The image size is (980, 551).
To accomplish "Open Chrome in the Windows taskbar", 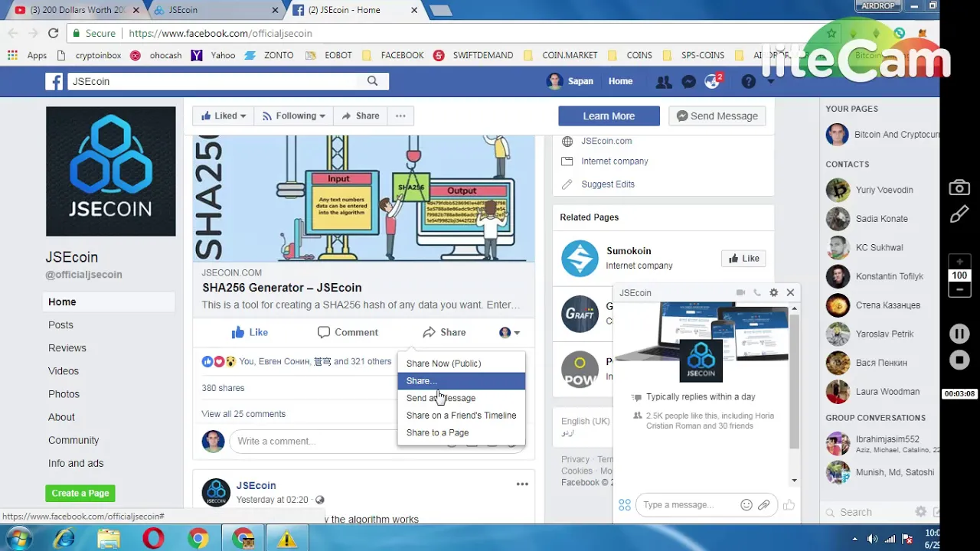I will 198,539.
